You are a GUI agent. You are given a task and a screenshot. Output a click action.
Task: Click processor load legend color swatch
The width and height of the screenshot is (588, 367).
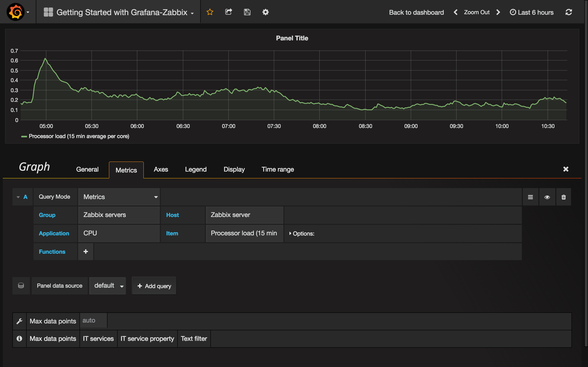(24, 136)
